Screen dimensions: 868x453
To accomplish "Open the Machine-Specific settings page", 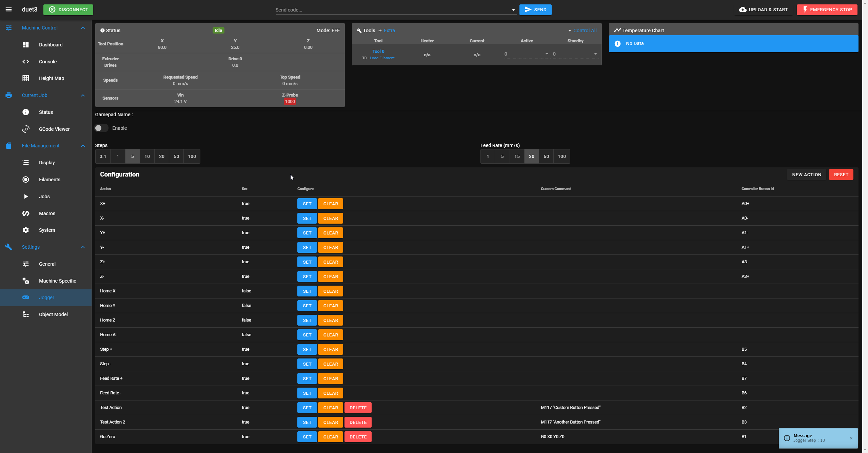I will 57,281.
